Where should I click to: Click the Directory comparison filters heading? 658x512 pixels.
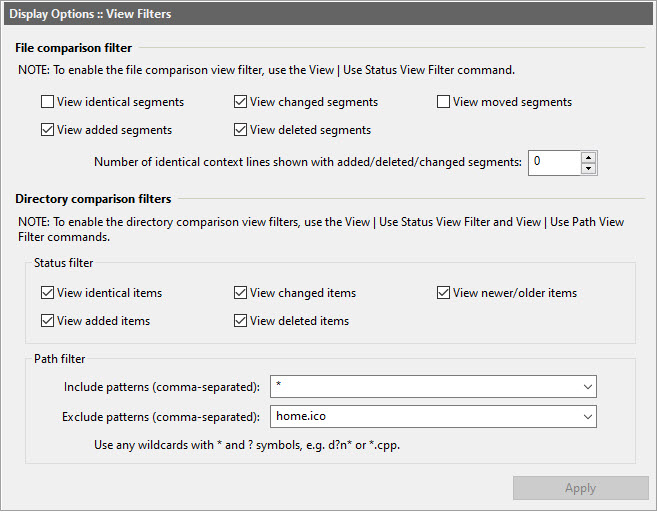click(x=93, y=199)
